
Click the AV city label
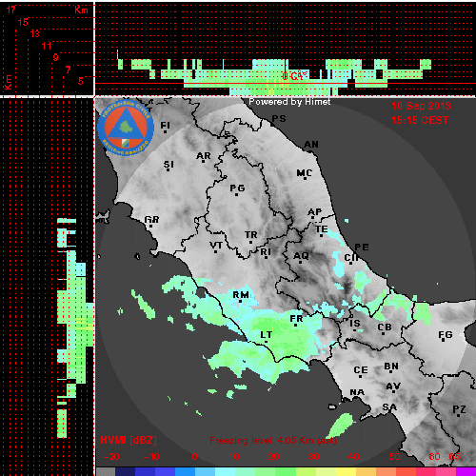coord(393,387)
